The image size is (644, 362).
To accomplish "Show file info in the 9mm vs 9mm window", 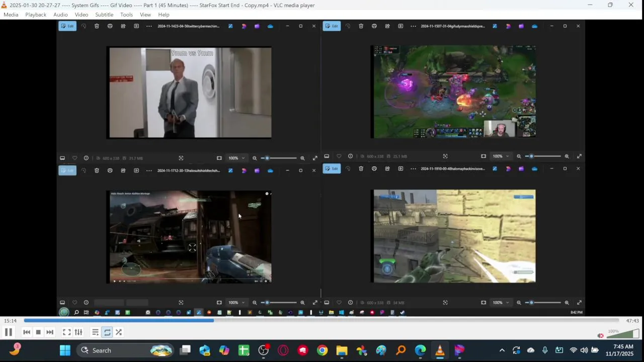I will point(86,158).
